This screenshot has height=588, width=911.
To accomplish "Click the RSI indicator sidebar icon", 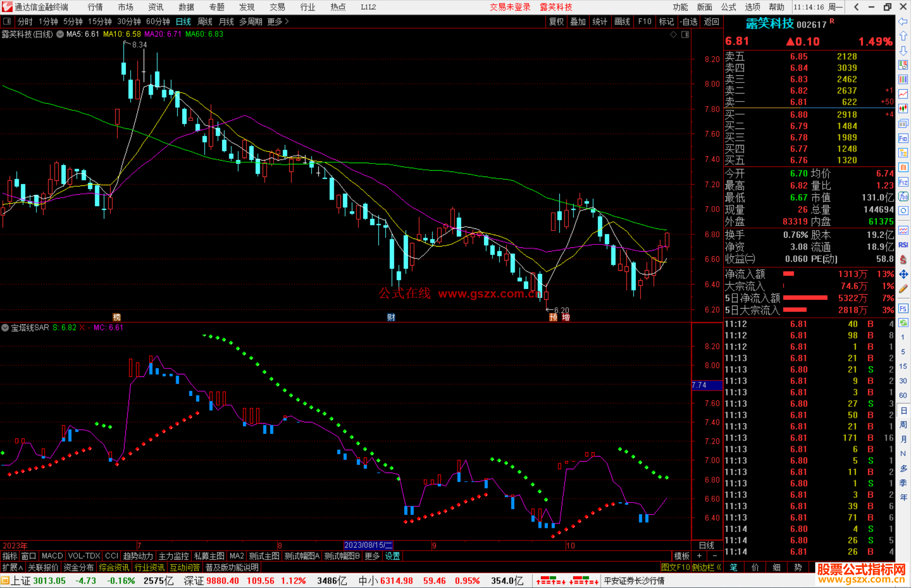I will (x=903, y=245).
